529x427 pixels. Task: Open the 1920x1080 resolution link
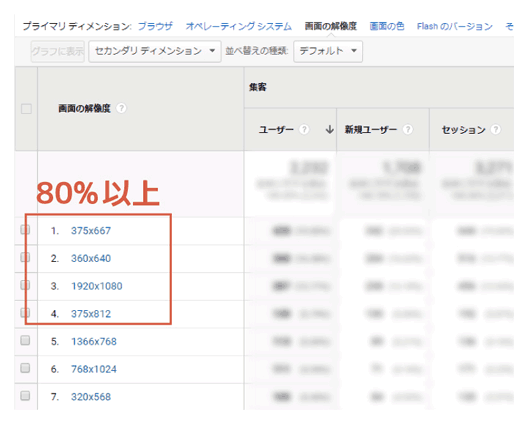pyautogui.click(x=96, y=286)
